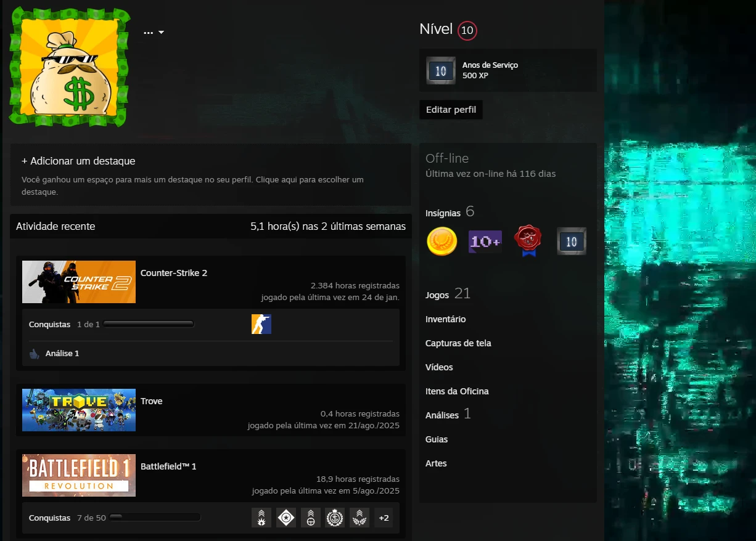
Task: Go to Capturas de tela section
Action: coord(458,343)
